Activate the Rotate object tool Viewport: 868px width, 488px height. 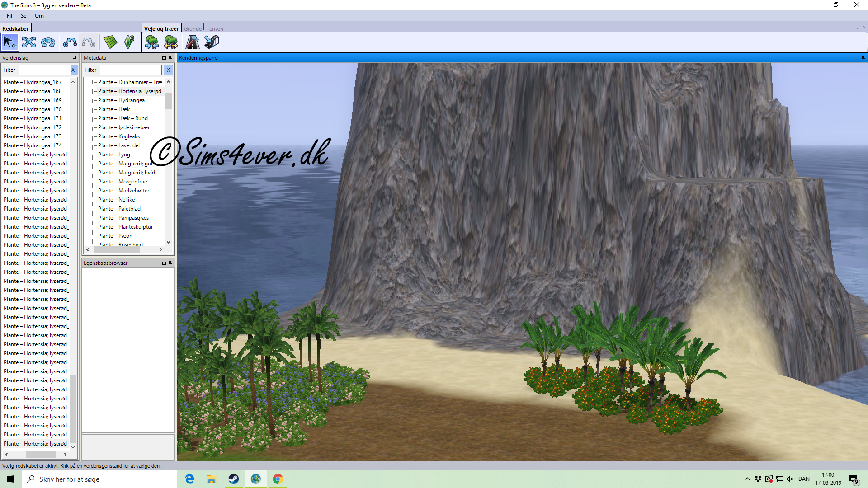click(48, 42)
